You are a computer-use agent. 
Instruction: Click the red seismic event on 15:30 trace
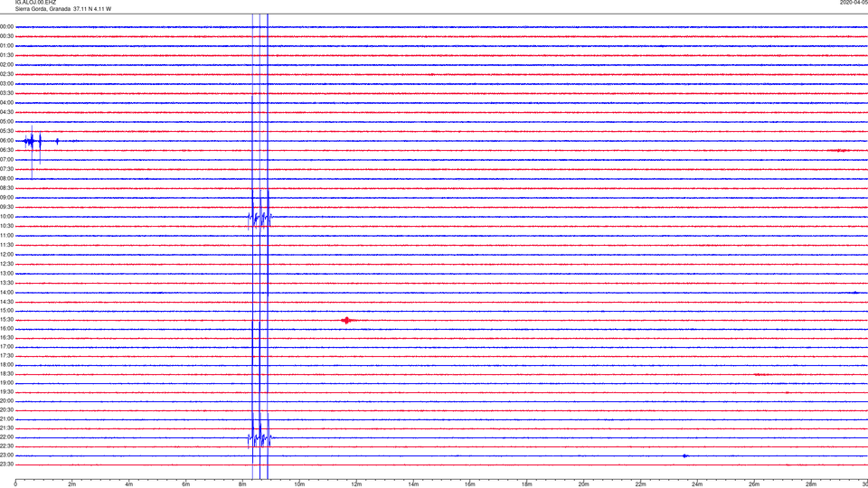[347, 320]
